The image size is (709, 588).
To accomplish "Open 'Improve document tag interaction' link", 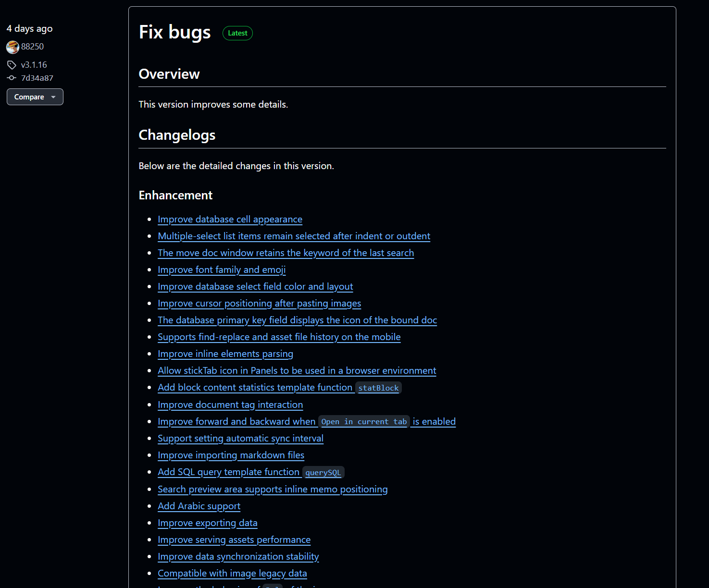I will (x=230, y=405).
